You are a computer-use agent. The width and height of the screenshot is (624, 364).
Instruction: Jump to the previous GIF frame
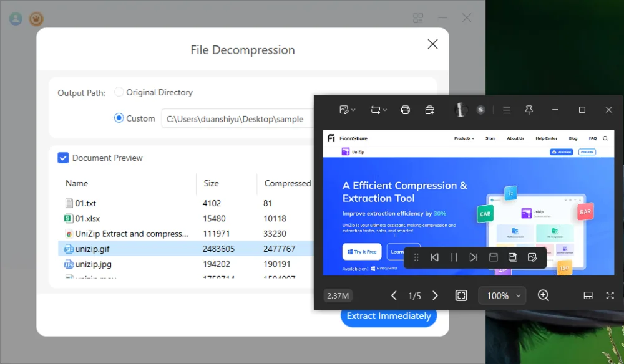coord(435,257)
